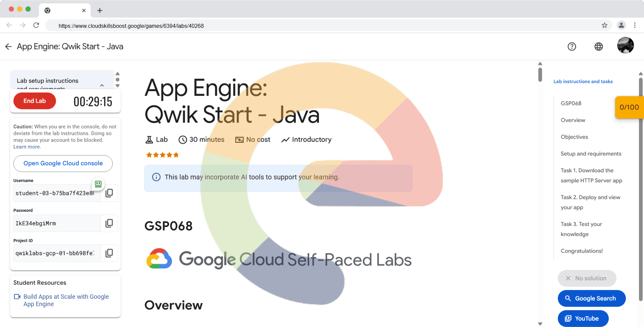Open the browser three-dot menu
Image resolution: width=644 pixels, height=327 pixels.
tap(635, 25)
